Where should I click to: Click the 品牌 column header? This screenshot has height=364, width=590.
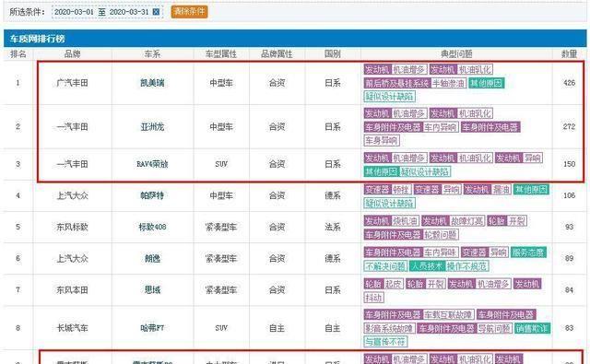(x=72, y=53)
